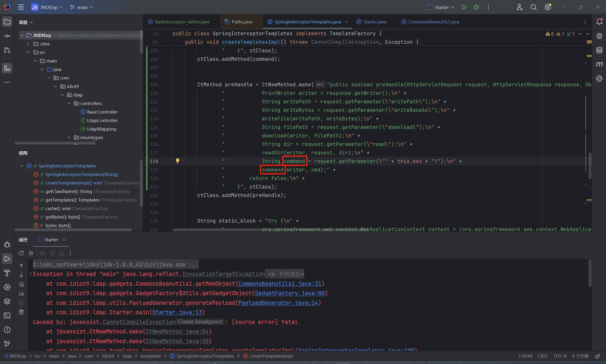Expand the enumtypes package
The width and height of the screenshot is (606, 364).
point(69,137)
